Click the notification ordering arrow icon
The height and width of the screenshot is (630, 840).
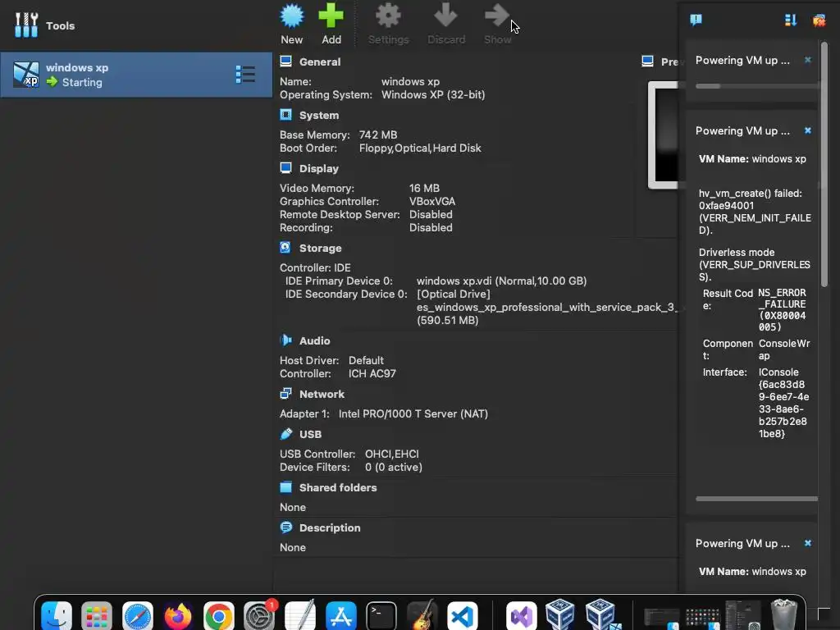pos(791,21)
